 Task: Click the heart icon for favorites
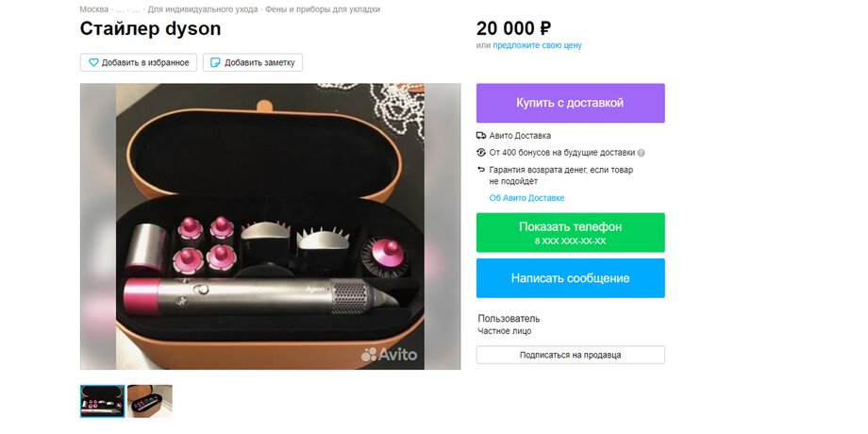(x=93, y=62)
